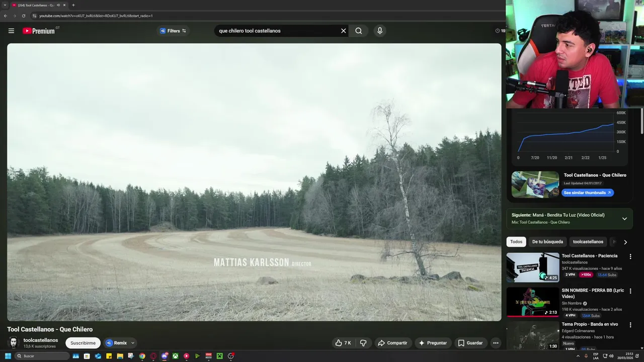This screenshot has height=362, width=644.
Task: Open Discord from the taskbar
Action: click(165, 356)
